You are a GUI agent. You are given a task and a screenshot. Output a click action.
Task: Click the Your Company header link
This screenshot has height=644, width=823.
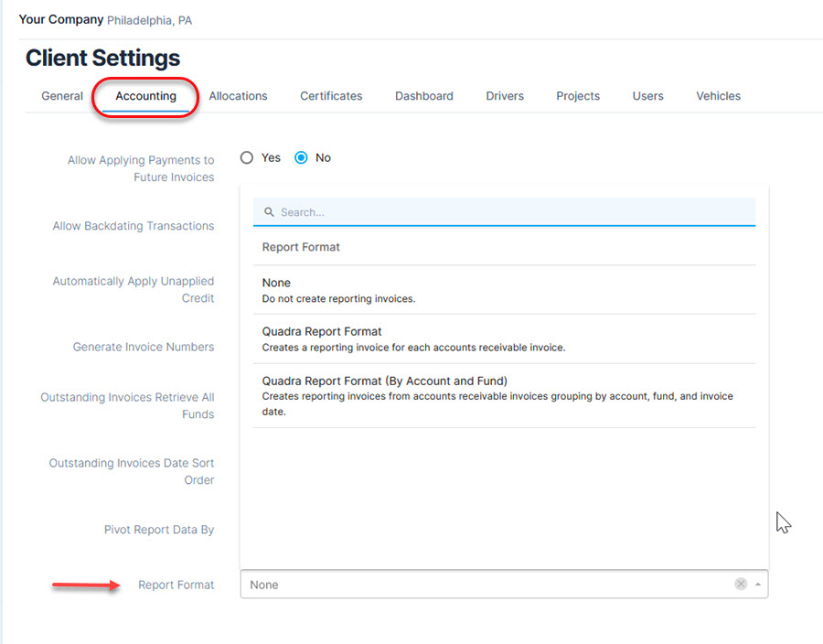click(x=61, y=19)
